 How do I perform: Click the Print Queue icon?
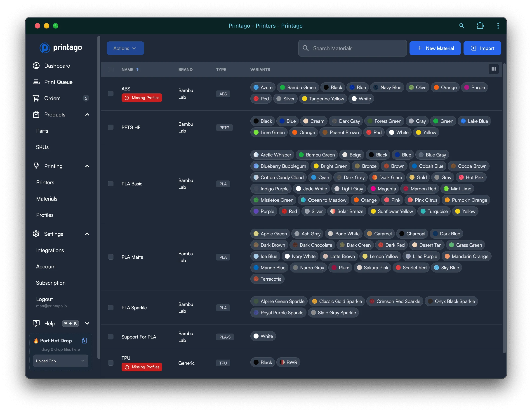click(x=36, y=82)
